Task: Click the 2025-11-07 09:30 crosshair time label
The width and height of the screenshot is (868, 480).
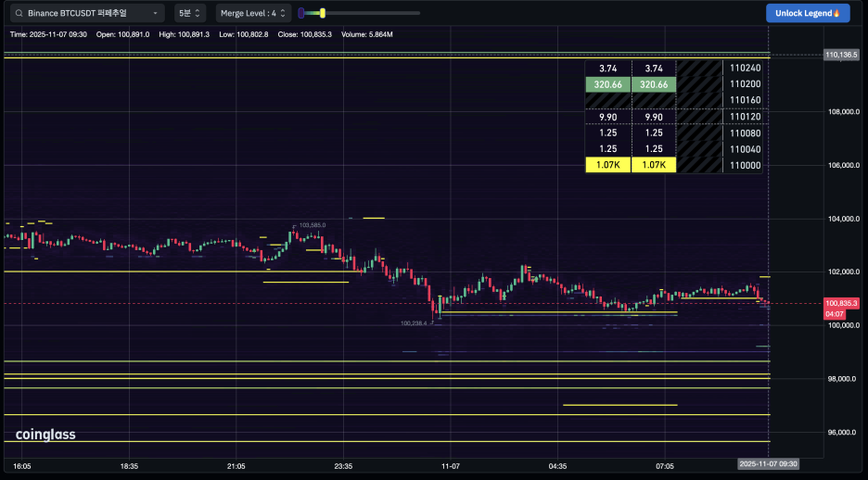Action: [767, 464]
